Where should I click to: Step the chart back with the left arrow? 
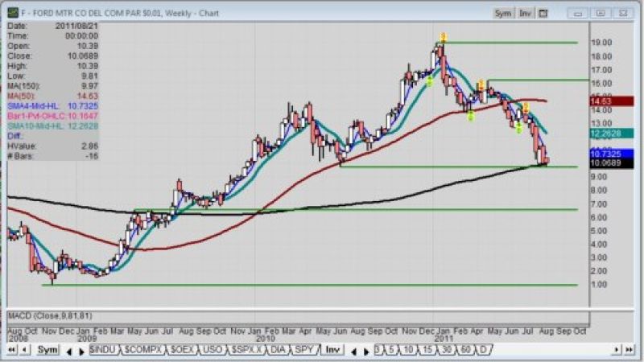pyautogui.click(x=23, y=351)
